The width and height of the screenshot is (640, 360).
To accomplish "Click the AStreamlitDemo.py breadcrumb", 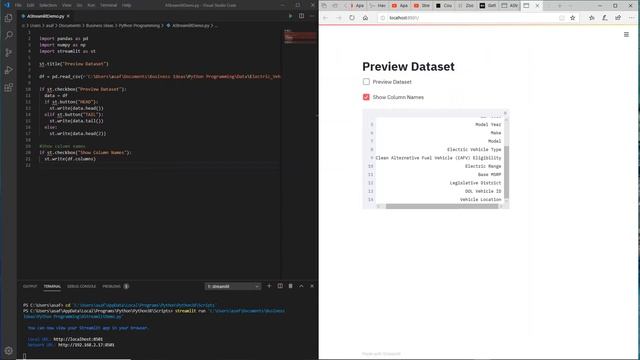I will [190, 26].
